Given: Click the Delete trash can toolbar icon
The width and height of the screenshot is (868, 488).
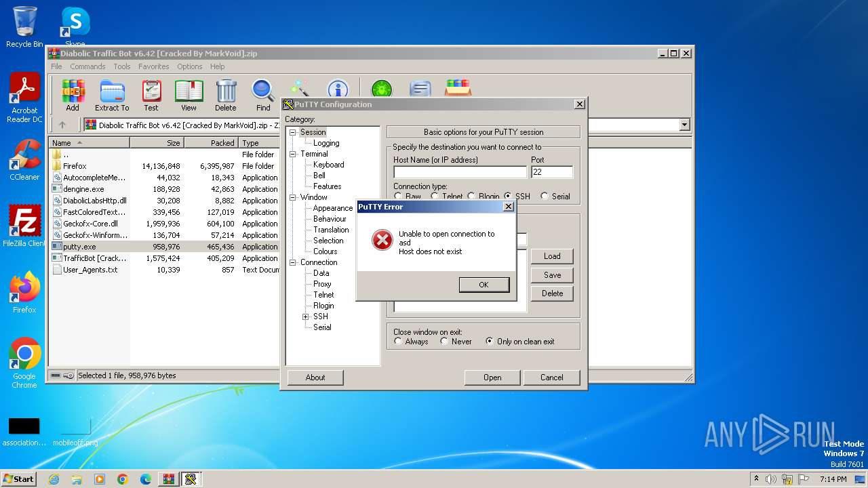Looking at the screenshot, I should [226, 95].
